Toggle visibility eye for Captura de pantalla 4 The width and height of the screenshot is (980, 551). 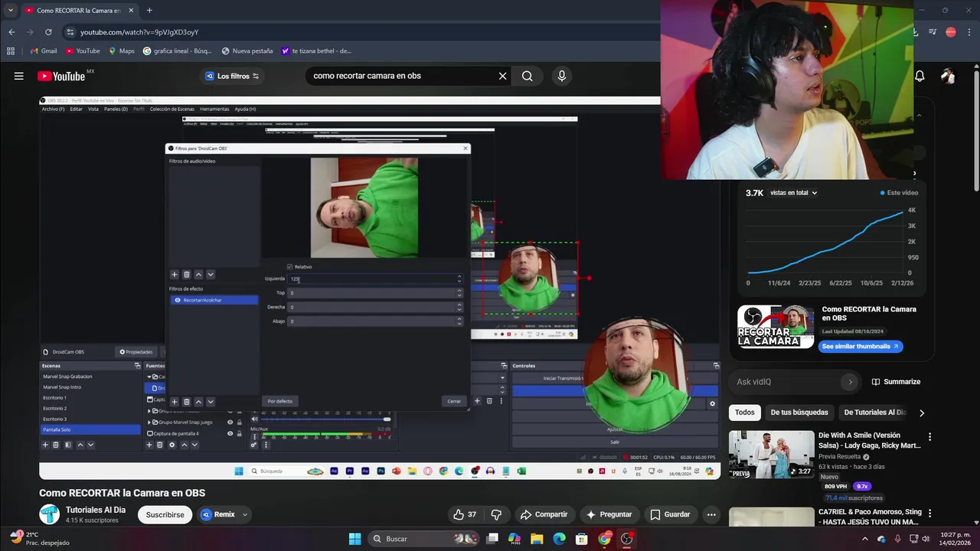pyautogui.click(x=230, y=433)
